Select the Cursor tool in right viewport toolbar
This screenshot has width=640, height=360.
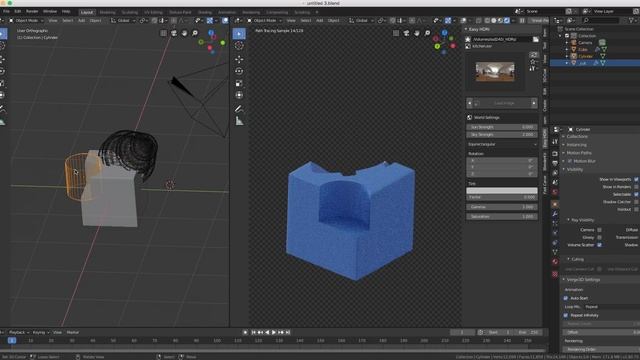click(x=239, y=46)
